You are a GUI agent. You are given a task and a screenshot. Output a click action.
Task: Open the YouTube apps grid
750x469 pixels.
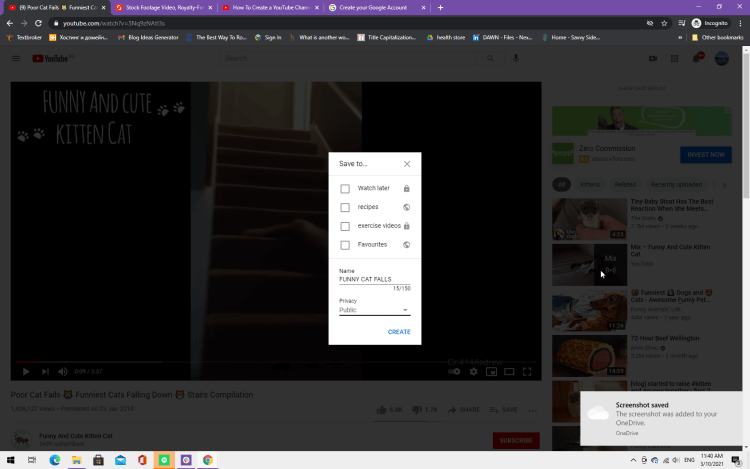[x=674, y=58]
